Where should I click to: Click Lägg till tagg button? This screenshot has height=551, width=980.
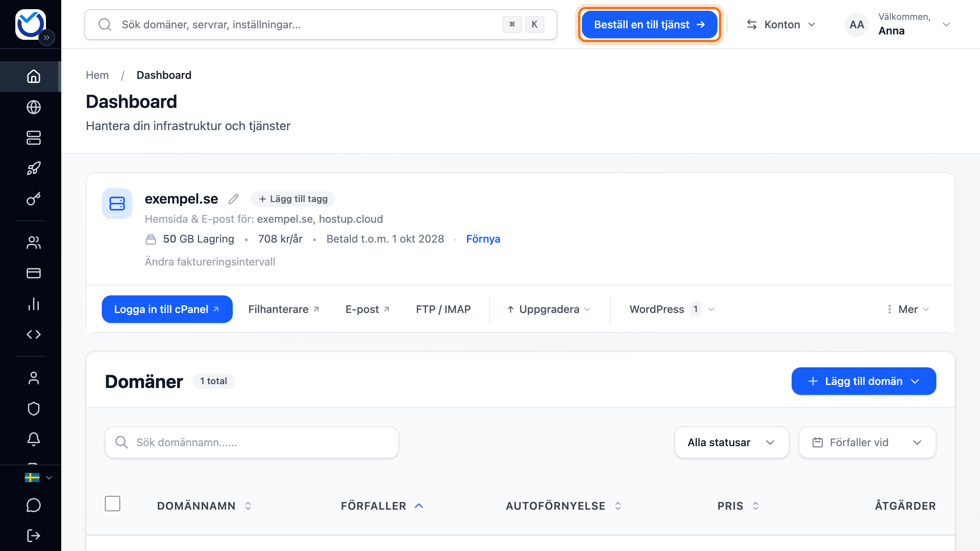pyautogui.click(x=293, y=199)
